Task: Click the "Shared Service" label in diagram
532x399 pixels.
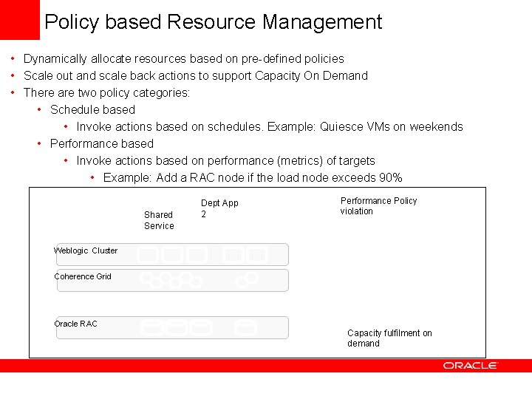Action: (x=159, y=220)
